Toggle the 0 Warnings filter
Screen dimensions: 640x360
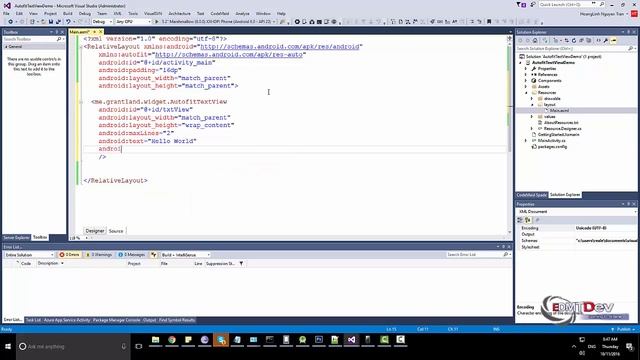coord(99,255)
